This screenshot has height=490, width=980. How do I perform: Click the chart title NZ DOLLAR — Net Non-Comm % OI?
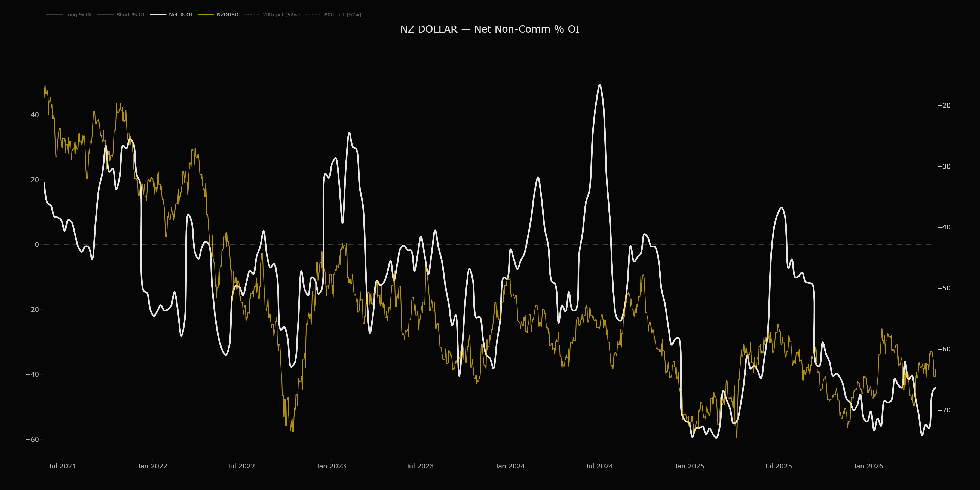(490, 29)
